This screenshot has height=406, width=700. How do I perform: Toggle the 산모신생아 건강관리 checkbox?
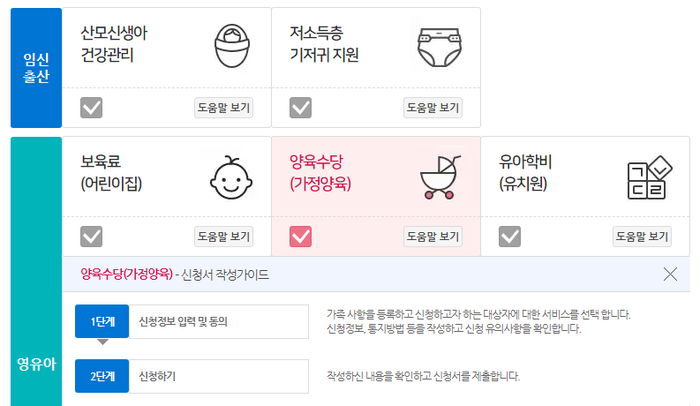92,107
